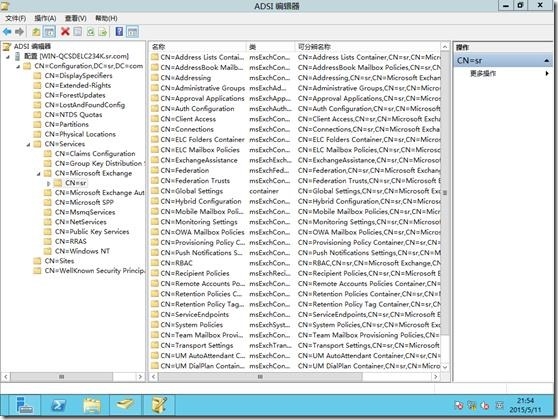Open Server Manager from the taskbar

point(24,405)
